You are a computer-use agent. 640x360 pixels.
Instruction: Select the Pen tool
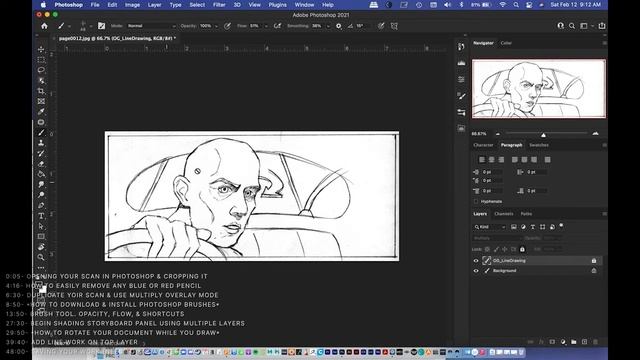coord(41,205)
